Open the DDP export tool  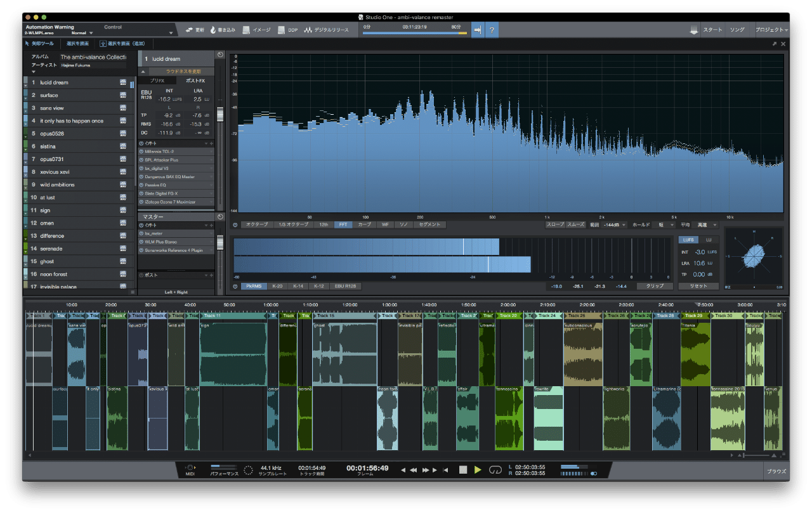(x=281, y=30)
